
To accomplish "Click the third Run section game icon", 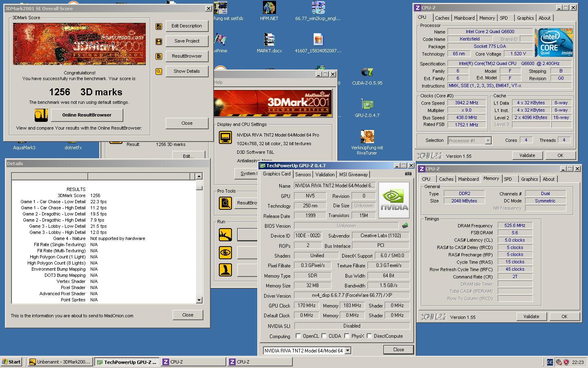I will (x=225, y=269).
